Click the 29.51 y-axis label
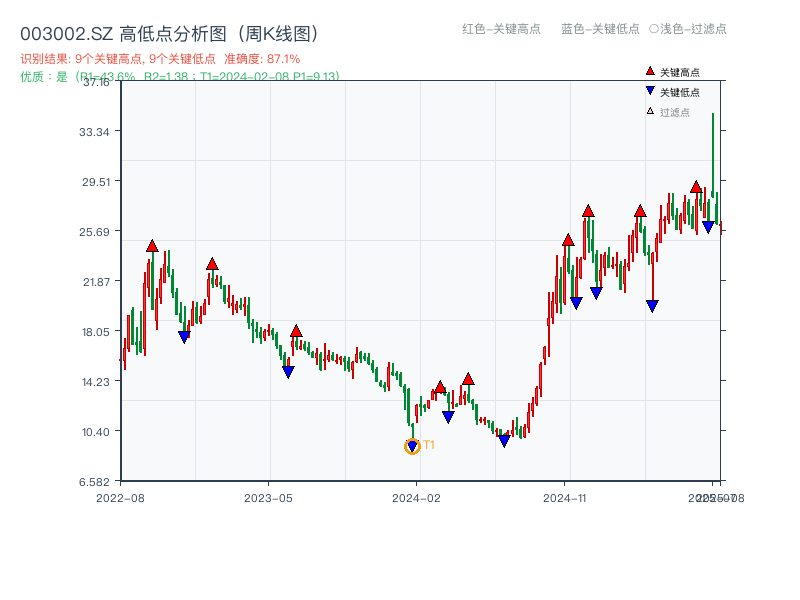Viewport: 800px width, 600px height. [x=96, y=182]
